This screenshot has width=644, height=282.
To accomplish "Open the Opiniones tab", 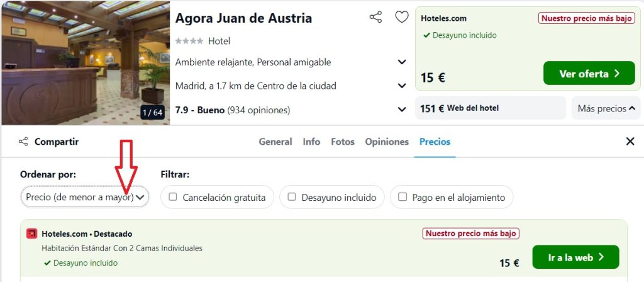I will tap(387, 142).
